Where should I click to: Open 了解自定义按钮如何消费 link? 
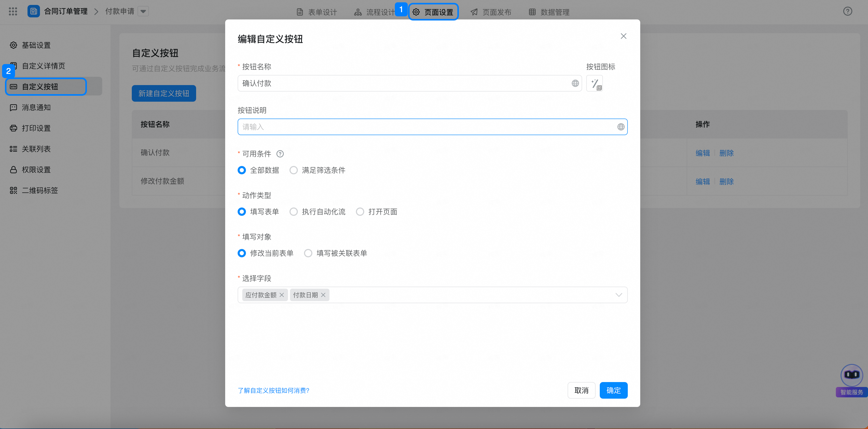point(273,390)
